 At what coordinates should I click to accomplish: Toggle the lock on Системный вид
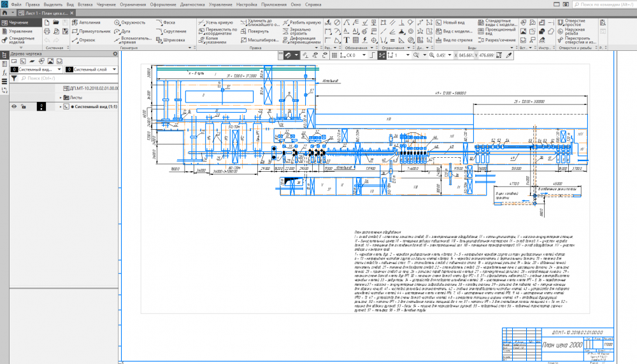(23, 107)
